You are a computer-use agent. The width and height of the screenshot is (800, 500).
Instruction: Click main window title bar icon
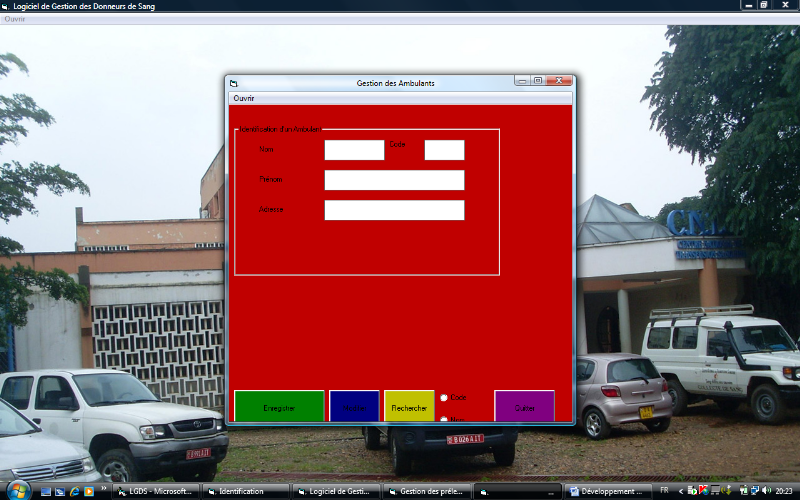coord(5,7)
